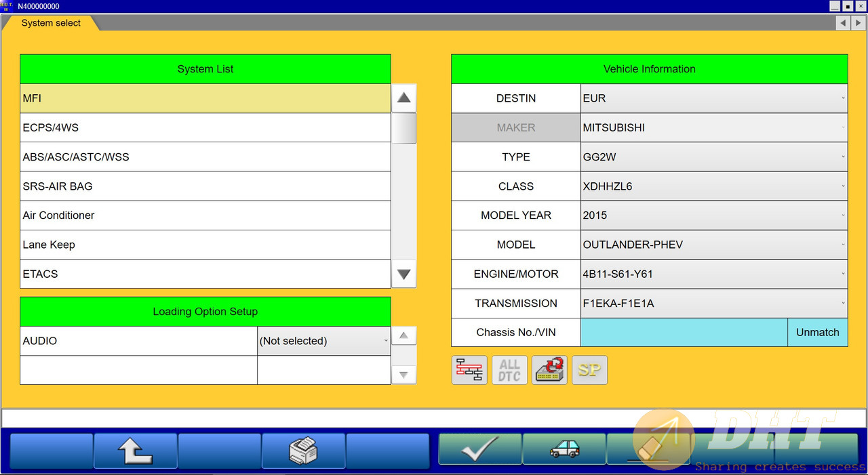Switch to the System select tab
868x475 pixels.
tap(50, 22)
